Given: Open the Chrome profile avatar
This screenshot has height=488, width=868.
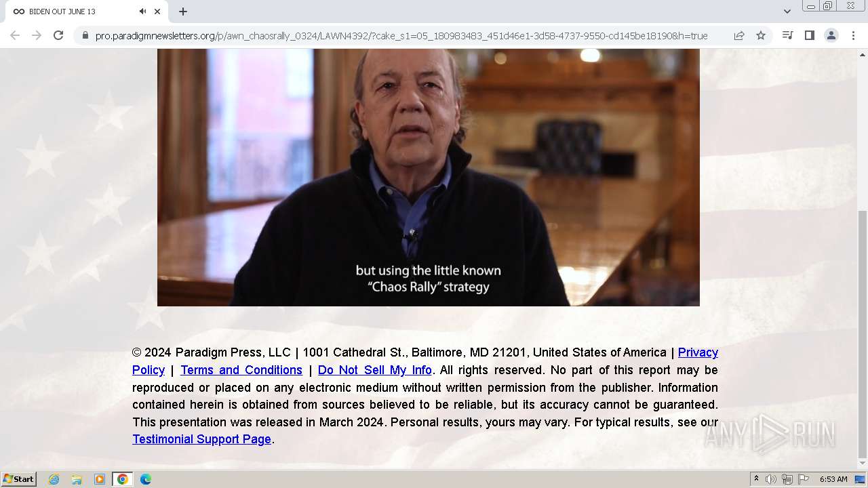Looking at the screenshot, I should click(x=831, y=35).
